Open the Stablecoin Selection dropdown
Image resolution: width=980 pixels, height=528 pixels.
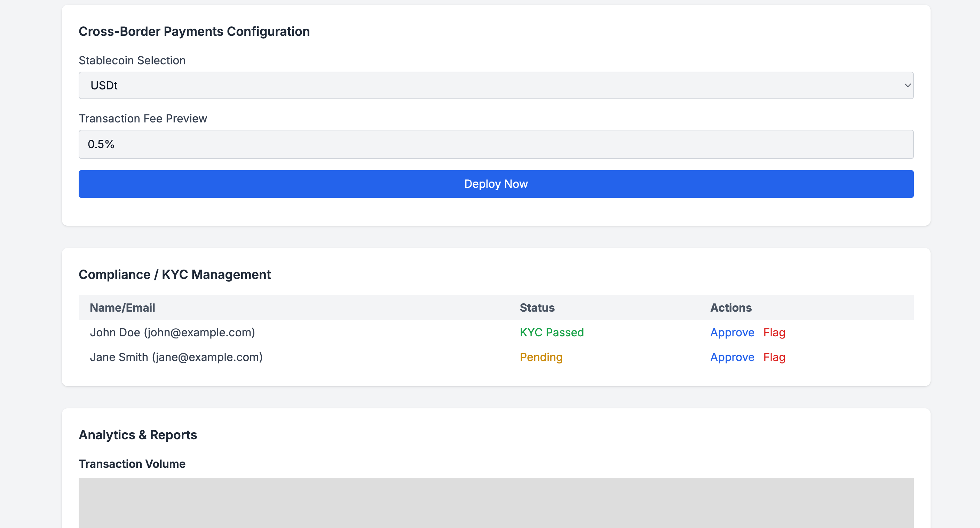click(x=495, y=85)
